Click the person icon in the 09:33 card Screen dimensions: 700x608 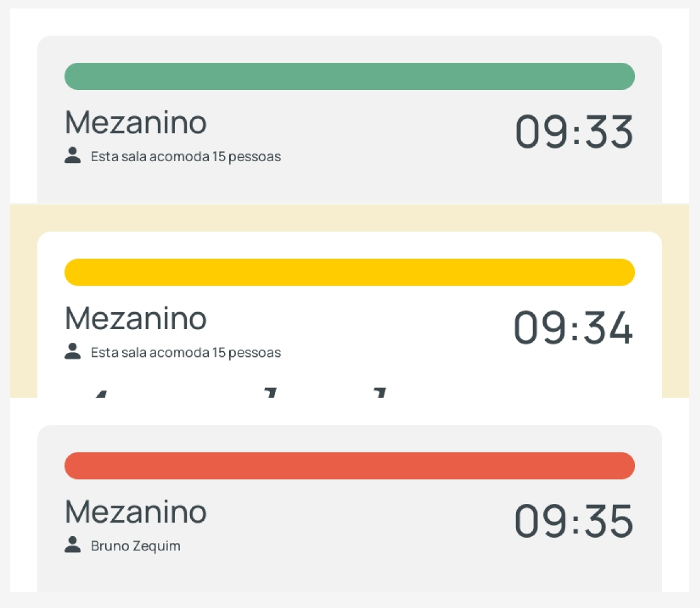point(72,156)
